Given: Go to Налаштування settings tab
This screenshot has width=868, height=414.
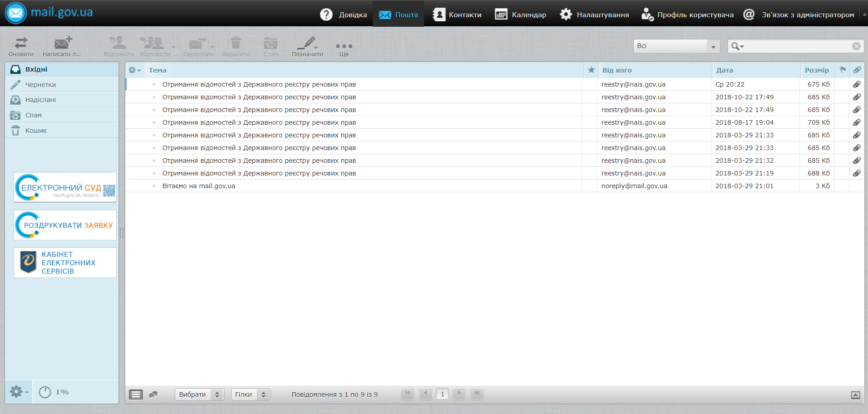Looking at the screenshot, I should [x=594, y=15].
